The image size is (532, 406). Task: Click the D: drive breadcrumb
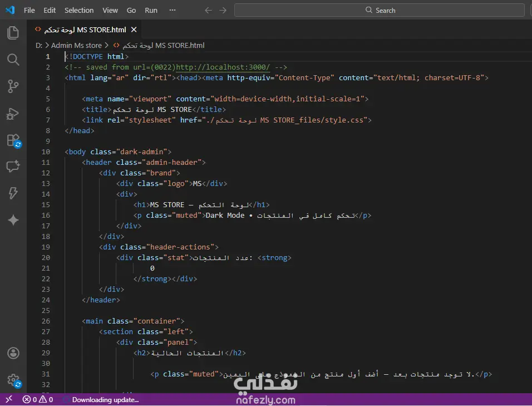pos(39,46)
